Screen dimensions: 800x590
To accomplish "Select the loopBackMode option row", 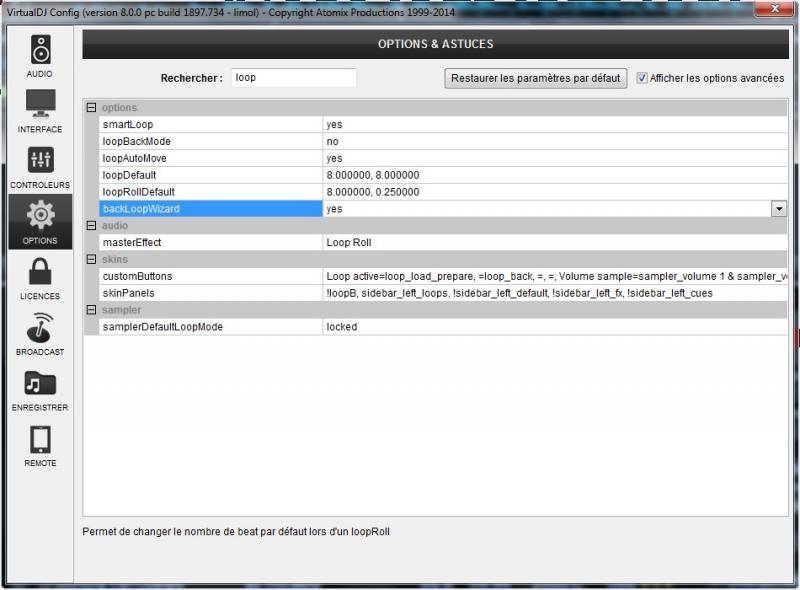I will click(x=443, y=141).
